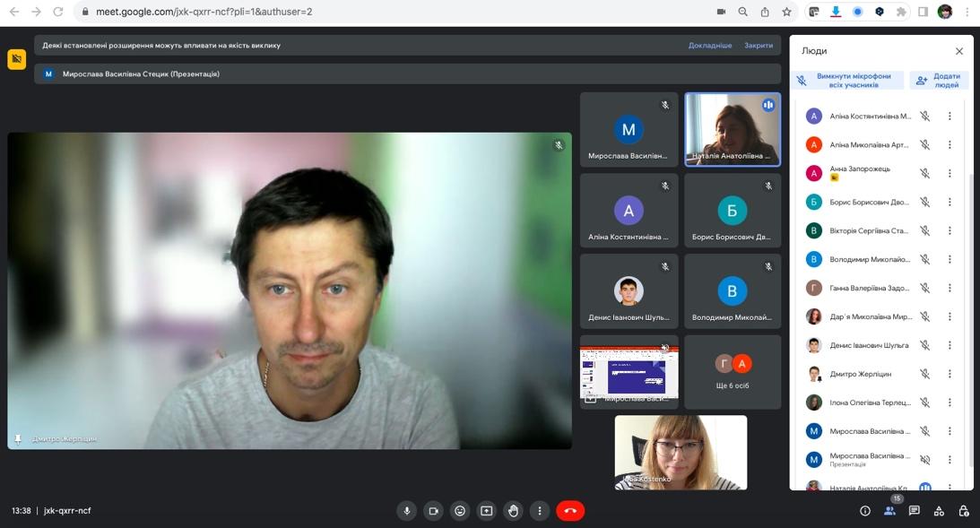The width and height of the screenshot is (980, 528).
Task: Open the 'Ще 6 осіб' tile
Action: pos(733,372)
